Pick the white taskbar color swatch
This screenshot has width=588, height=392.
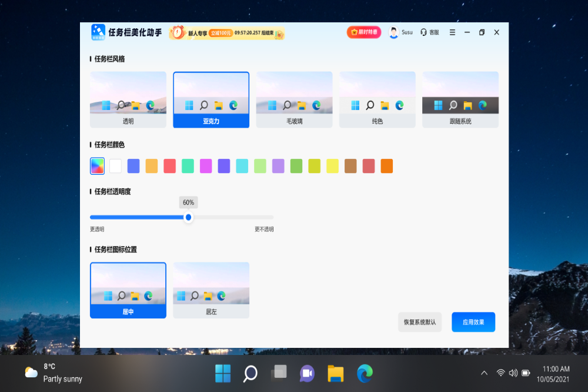point(116,166)
